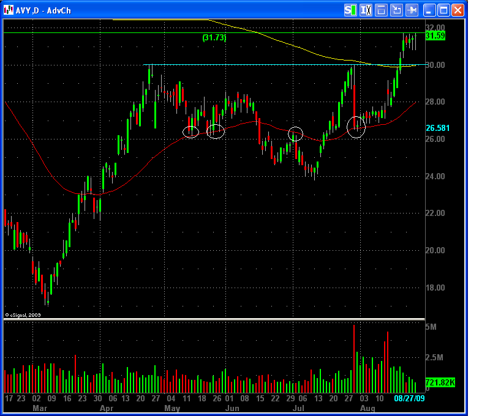Click the '04' date tick label
The image size is (490, 416).
(171, 398)
